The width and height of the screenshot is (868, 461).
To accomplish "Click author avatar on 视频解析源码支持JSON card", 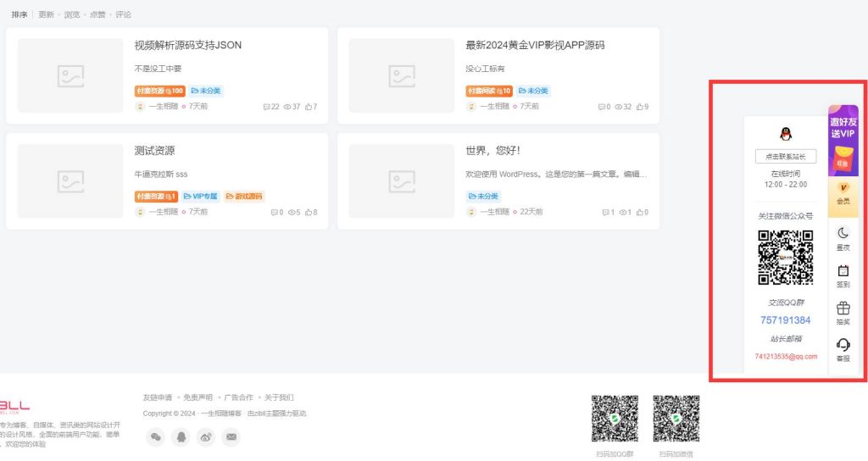I will [x=140, y=106].
